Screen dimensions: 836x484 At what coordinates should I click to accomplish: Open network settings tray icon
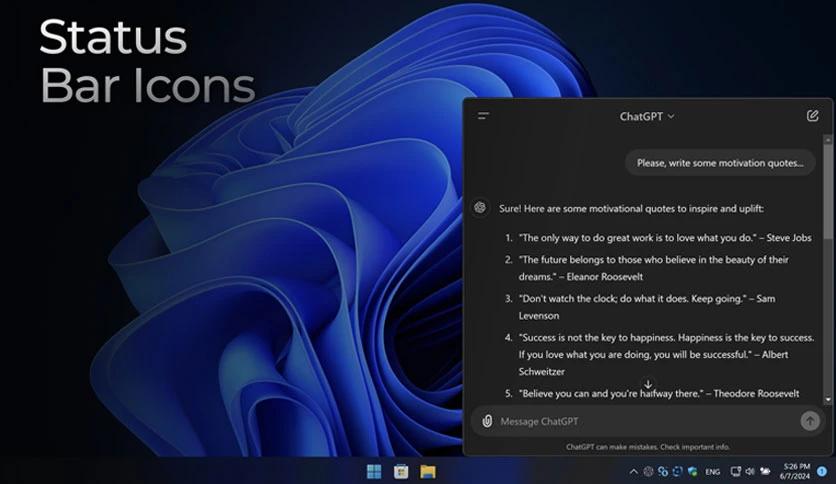click(x=736, y=472)
